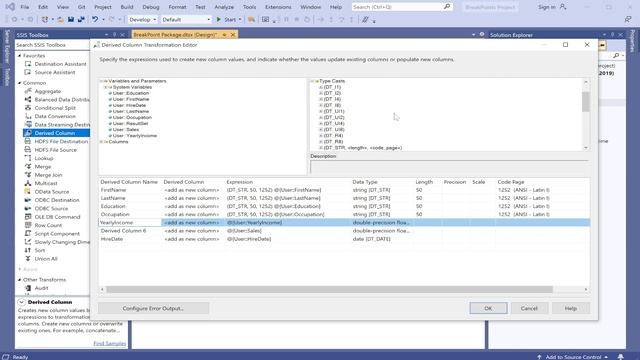Select the Union All transform icon
The height and width of the screenshot is (360, 640).
[x=28, y=258]
